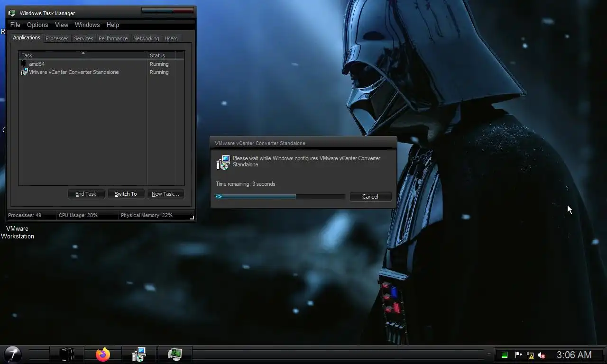This screenshot has width=607, height=364.
Task: Launch Firefox from the taskbar
Action: (103, 354)
